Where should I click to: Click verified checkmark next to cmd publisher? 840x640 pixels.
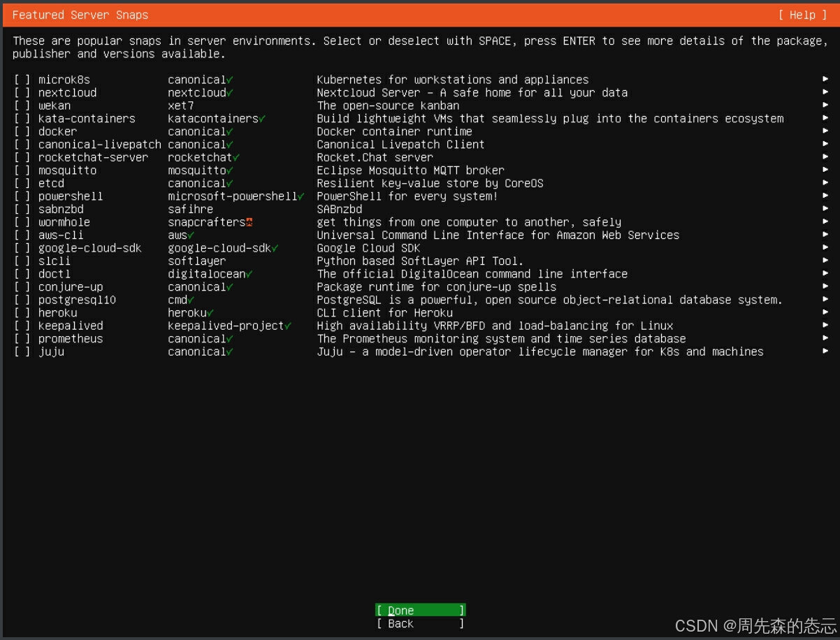point(191,300)
